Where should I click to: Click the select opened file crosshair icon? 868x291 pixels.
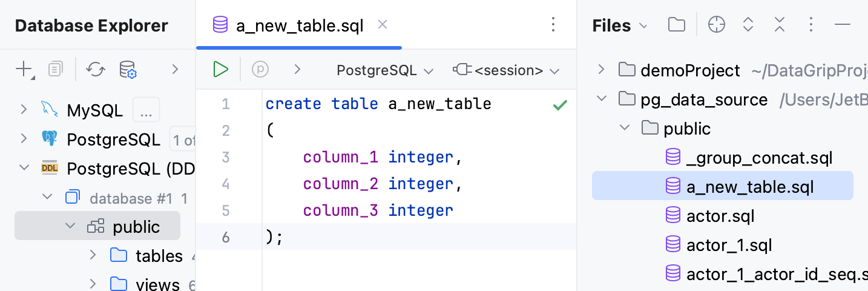[717, 25]
